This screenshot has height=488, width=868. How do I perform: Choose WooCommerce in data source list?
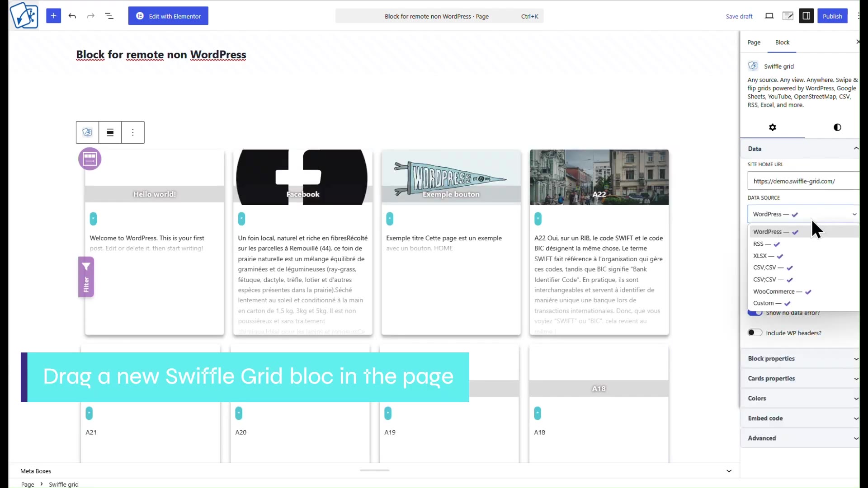tap(803, 291)
